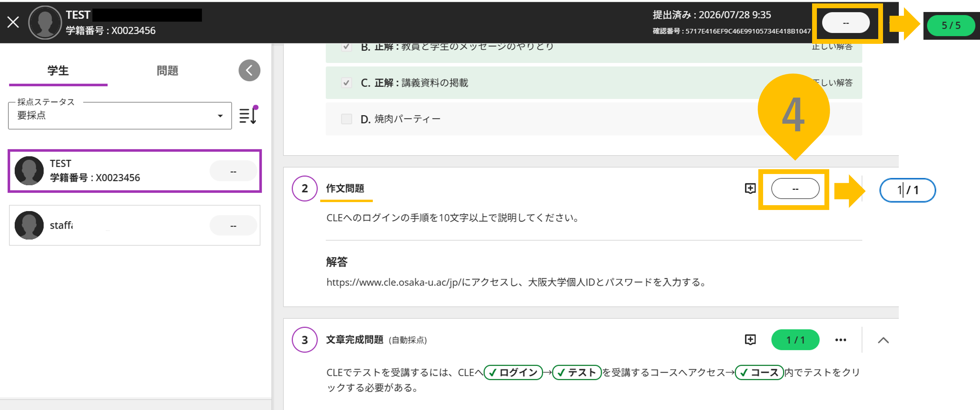Toggle checkbox for option D 焼肉パーティー

(x=346, y=119)
